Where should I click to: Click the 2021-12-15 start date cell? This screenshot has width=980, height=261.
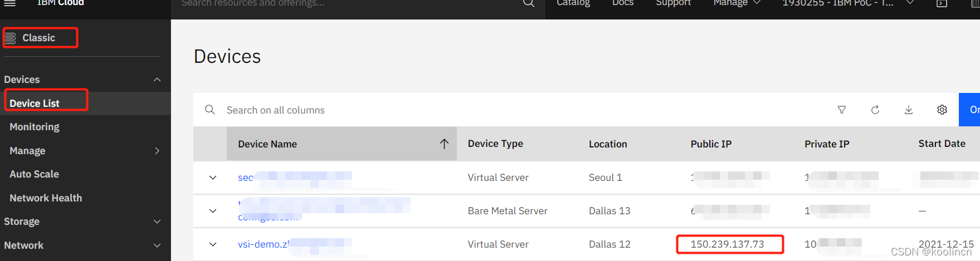pos(946,244)
